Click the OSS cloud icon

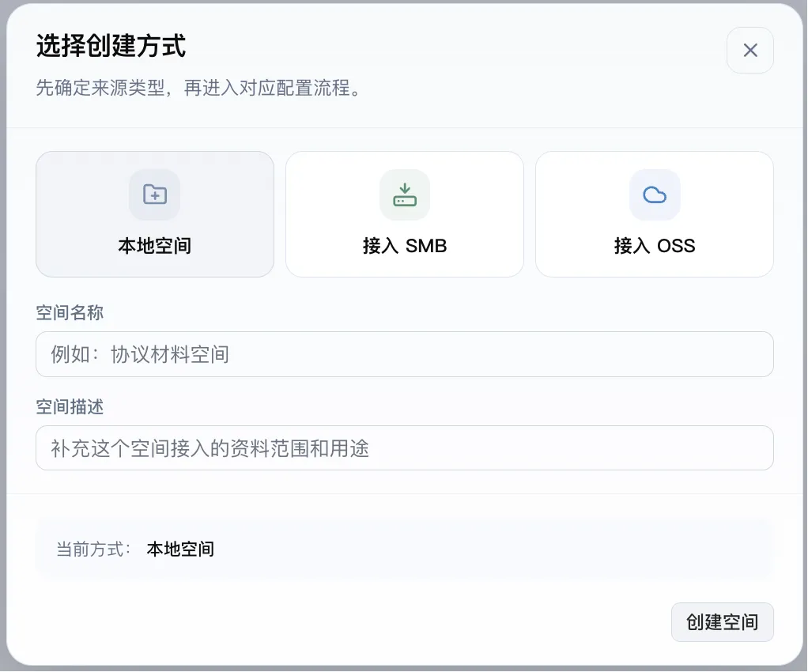point(655,194)
